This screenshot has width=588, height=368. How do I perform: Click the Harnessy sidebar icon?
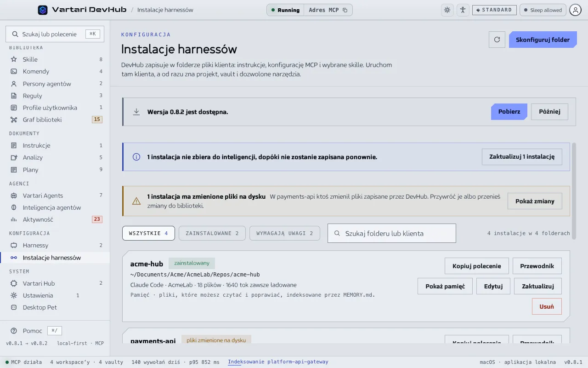pyautogui.click(x=14, y=245)
